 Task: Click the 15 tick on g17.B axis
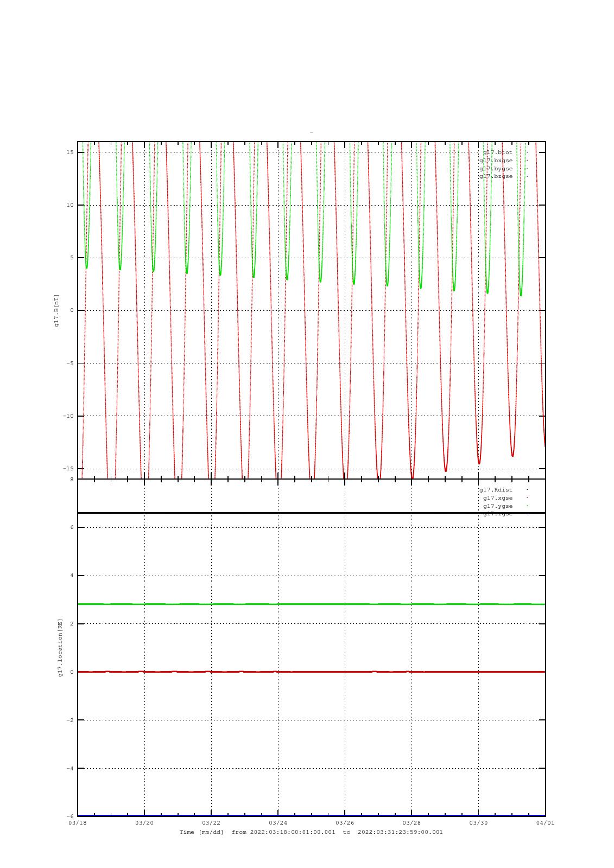pos(70,152)
